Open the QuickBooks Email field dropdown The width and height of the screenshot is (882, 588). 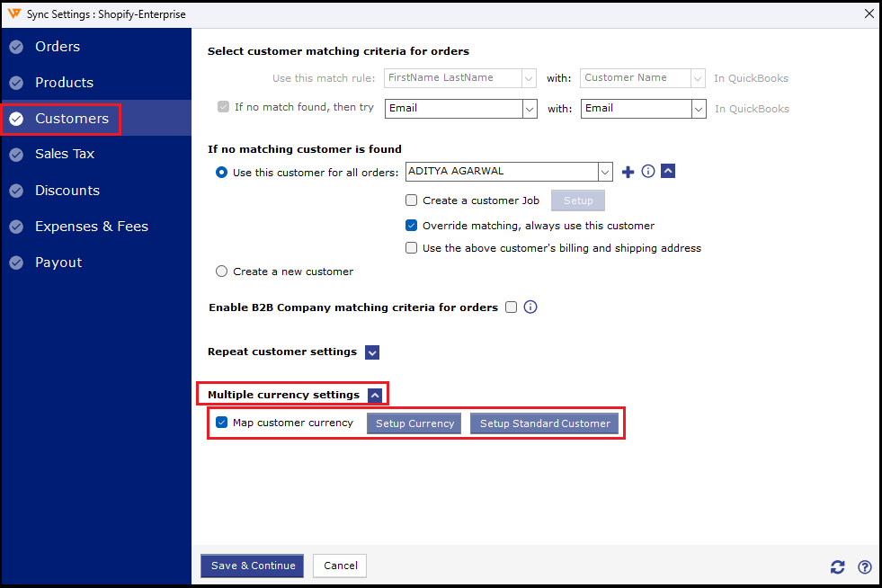(x=699, y=109)
